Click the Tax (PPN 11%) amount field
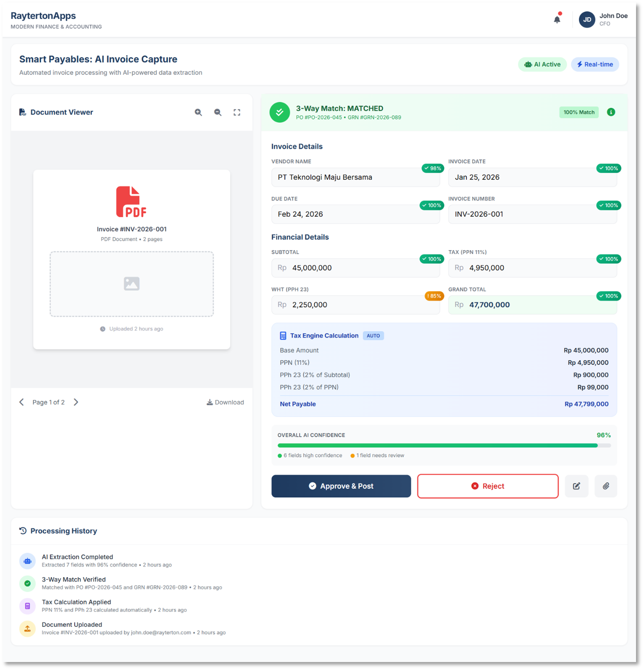This screenshot has height=670, width=644. pyautogui.click(x=532, y=268)
